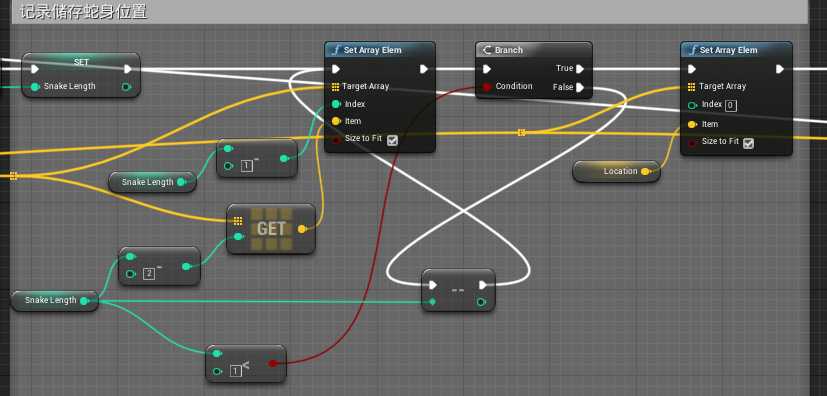Edit value 2 on the subtract node
The image size is (827, 396).
pyautogui.click(x=149, y=274)
